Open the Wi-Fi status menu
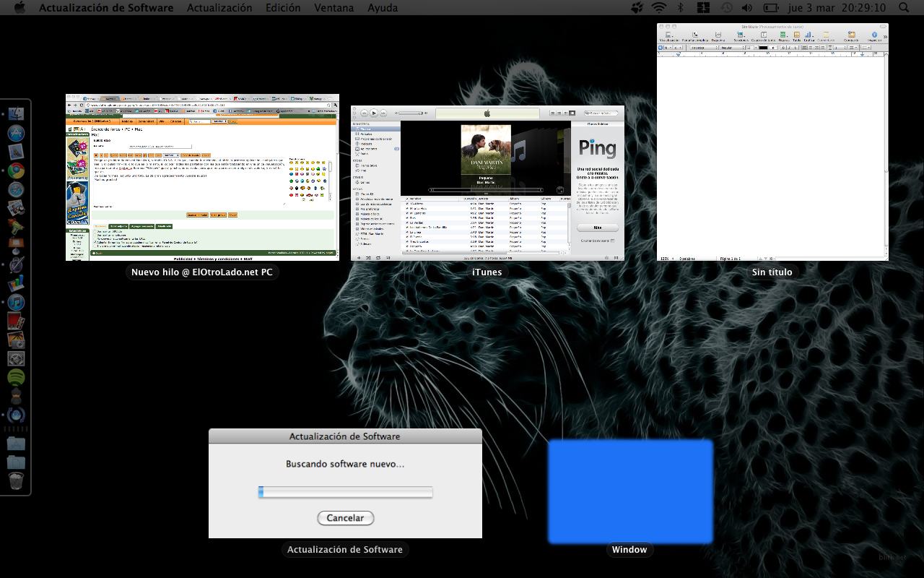This screenshot has width=924, height=578. 658,8
